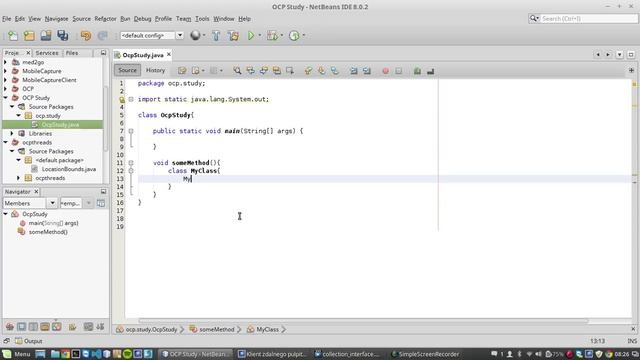This screenshot has width=640, height=360.
Task: Click MyClass in the breadcrumb bar
Action: point(267,329)
